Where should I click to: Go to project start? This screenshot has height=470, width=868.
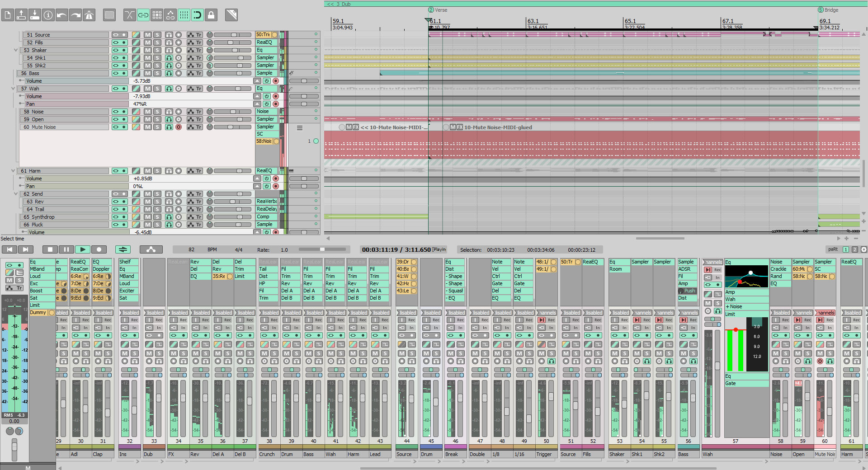click(9, 249)
